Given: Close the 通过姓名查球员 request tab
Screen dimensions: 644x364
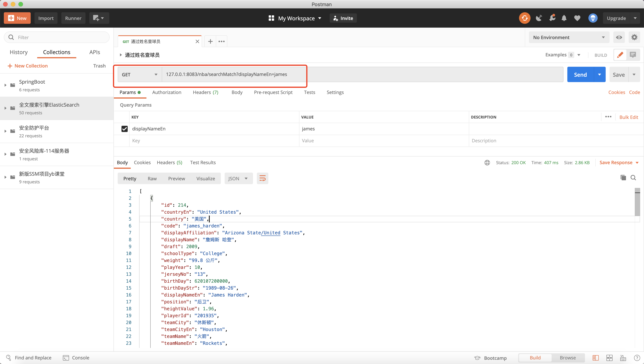Looking at the screenshot, I should [197, 42].
